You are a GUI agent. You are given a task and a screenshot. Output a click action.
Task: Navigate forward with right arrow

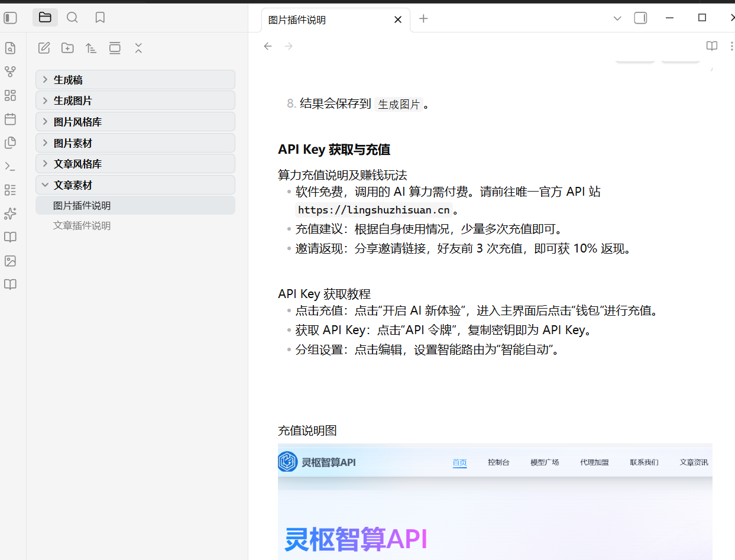click(x=289, y=46)
